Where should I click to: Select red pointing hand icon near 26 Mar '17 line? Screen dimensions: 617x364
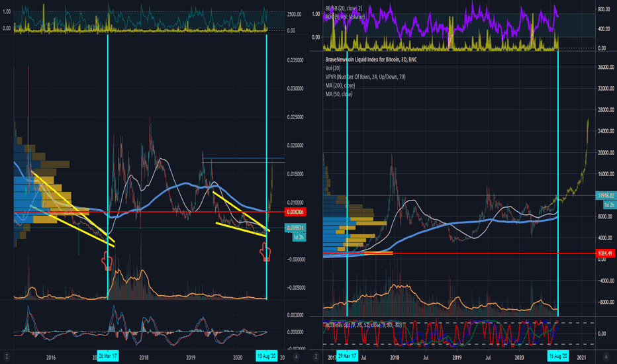coord(107,261)
